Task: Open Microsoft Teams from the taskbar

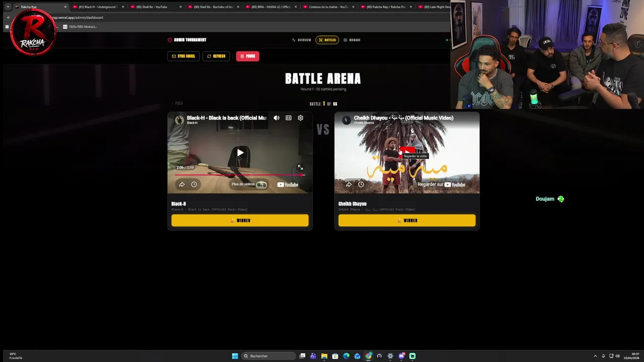Action: (x=313, y=356)
